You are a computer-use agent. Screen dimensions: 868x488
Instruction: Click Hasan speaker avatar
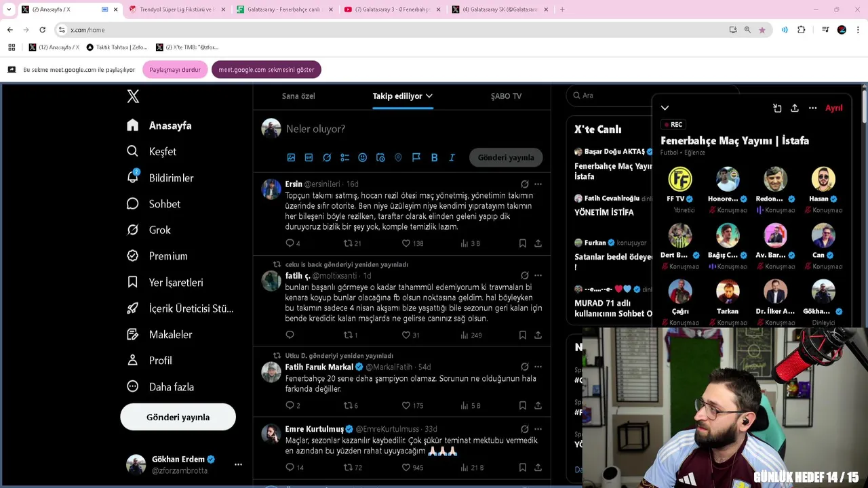(823, 179)
